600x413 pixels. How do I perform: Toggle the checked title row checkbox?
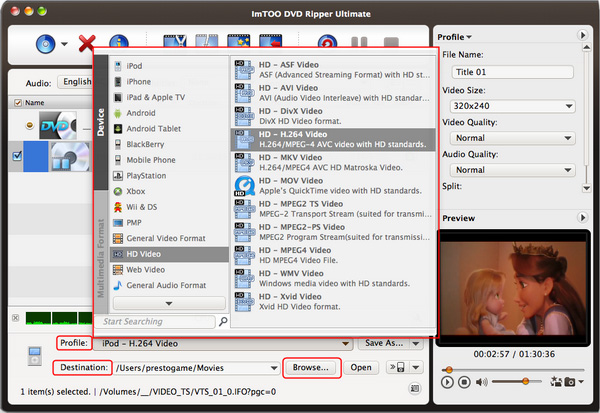[17, 156]
